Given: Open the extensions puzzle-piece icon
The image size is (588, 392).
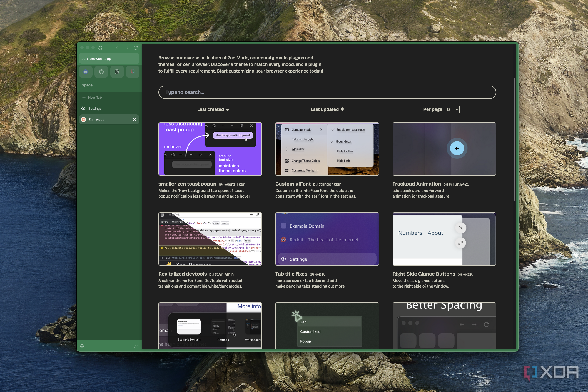Looking at the screenshot, I should tap(100, 48).
